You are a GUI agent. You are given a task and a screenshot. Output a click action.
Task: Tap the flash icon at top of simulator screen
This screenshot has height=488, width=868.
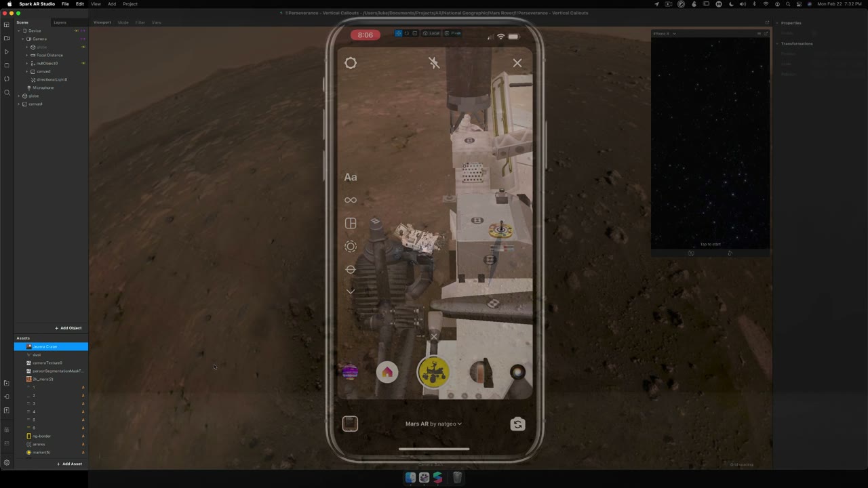pyautogui.click(x=434, y=63)
